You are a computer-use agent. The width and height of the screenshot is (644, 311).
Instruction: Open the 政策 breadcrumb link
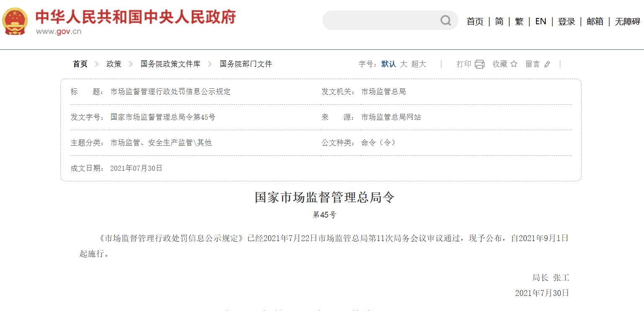(x=114, y=64)
